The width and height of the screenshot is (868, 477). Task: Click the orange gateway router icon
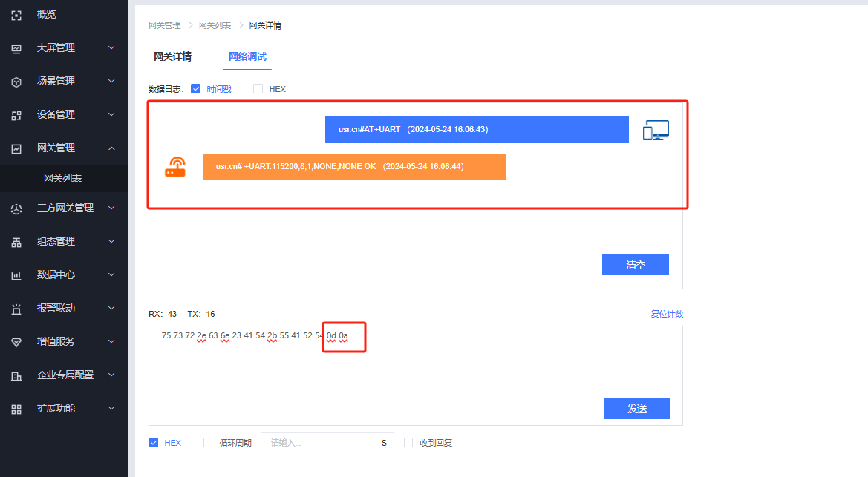[175, 167]
